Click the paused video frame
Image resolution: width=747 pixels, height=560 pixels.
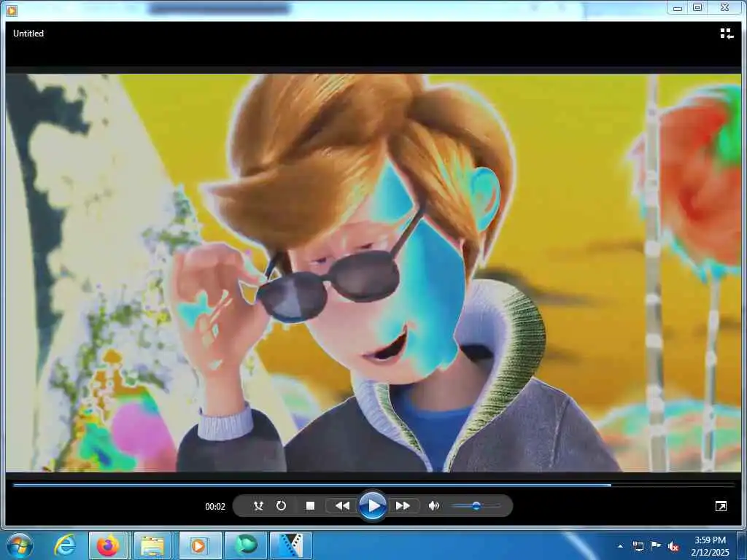pos(373,273)
